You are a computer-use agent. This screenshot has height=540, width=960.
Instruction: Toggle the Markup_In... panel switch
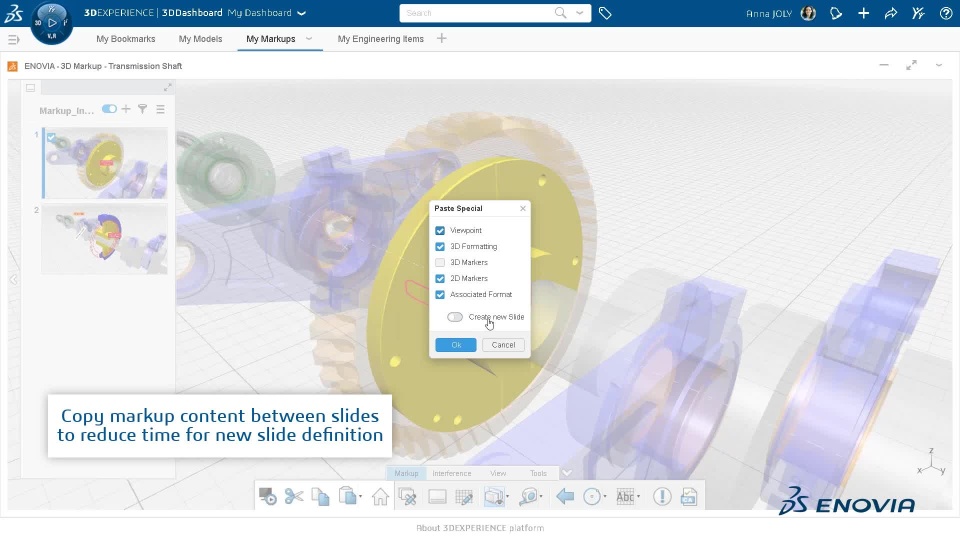pyautogui.click(x=109, y=109)
